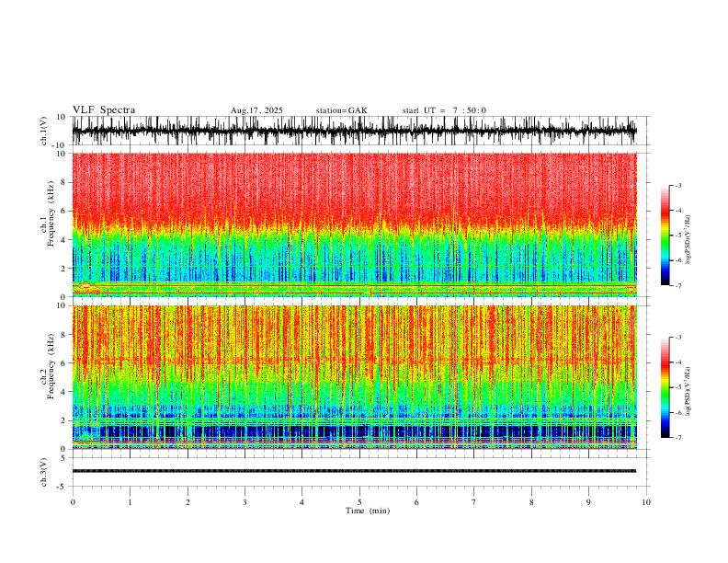Click the ch.1 'Frequency (kHz)' axis label
Screen dimensions: 728x563
pos(51,213)
